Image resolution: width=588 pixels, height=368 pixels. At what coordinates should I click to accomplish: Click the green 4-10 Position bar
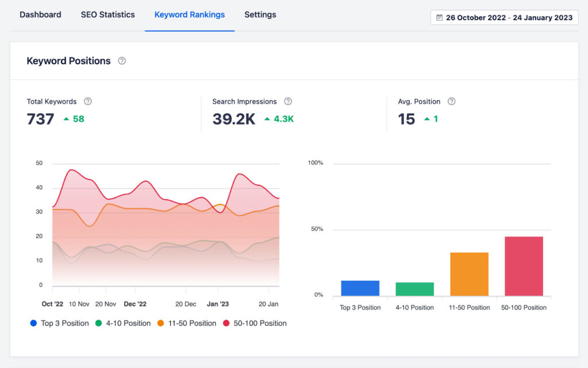click(x=415, y=289)
